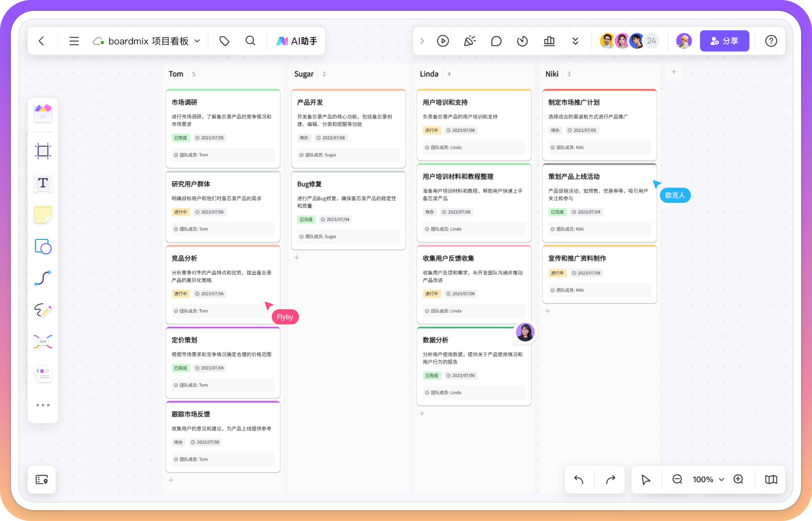
Task: Select the mind map tool
Action: (x=43, y=342)
